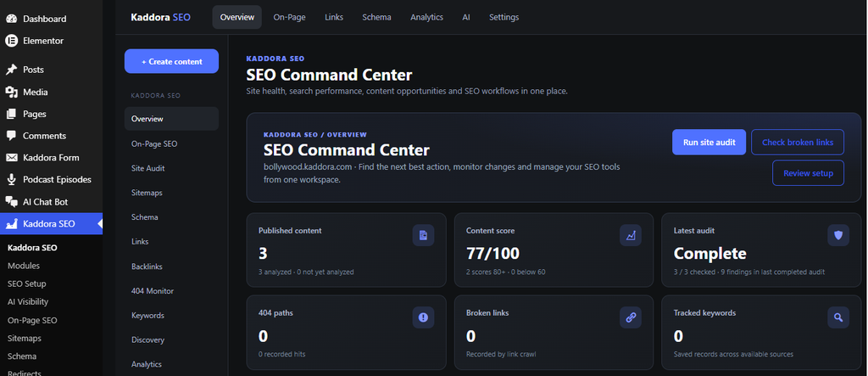Open Modules submenu under Kaddora SEO
Image resolution: width=868 pixels, height=376 pixels.
[24, 266]
